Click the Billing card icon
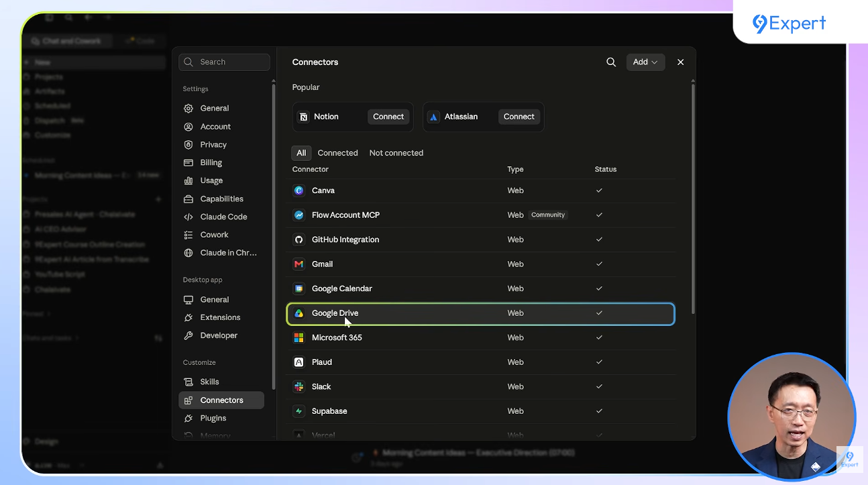The height and width of the screenshot is (485, 868). (x=188, y=162)
